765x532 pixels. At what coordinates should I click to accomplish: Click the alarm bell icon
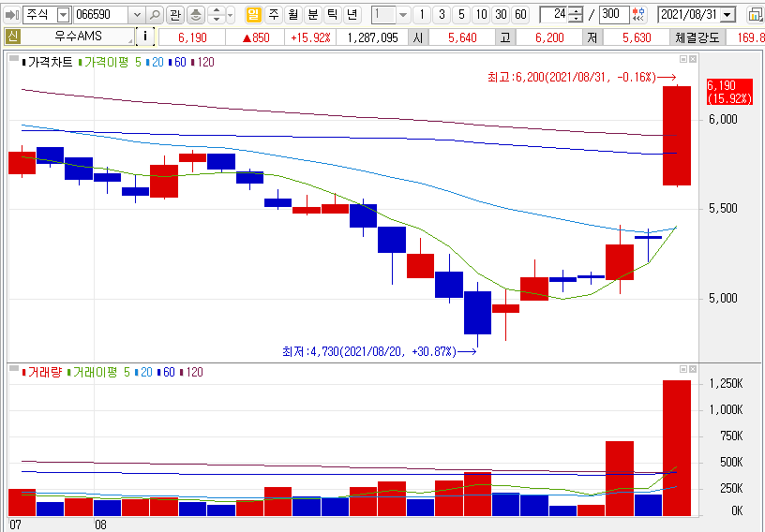tap(196, 15)
